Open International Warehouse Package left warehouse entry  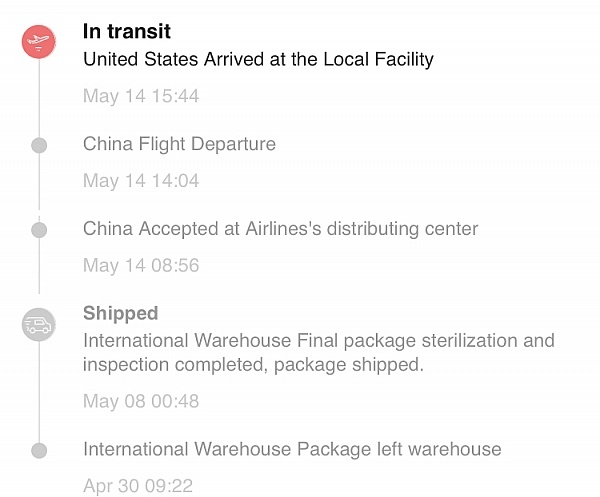292,449
